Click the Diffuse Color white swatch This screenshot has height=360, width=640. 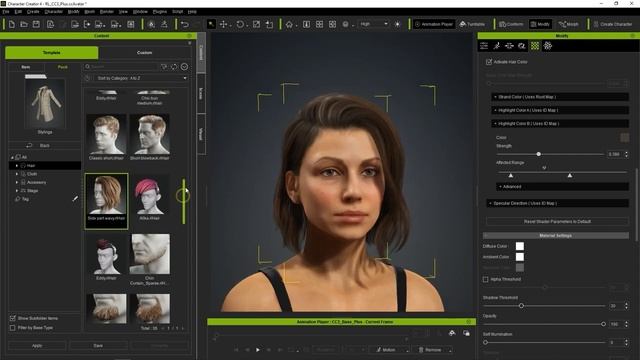tap(520, 246)
